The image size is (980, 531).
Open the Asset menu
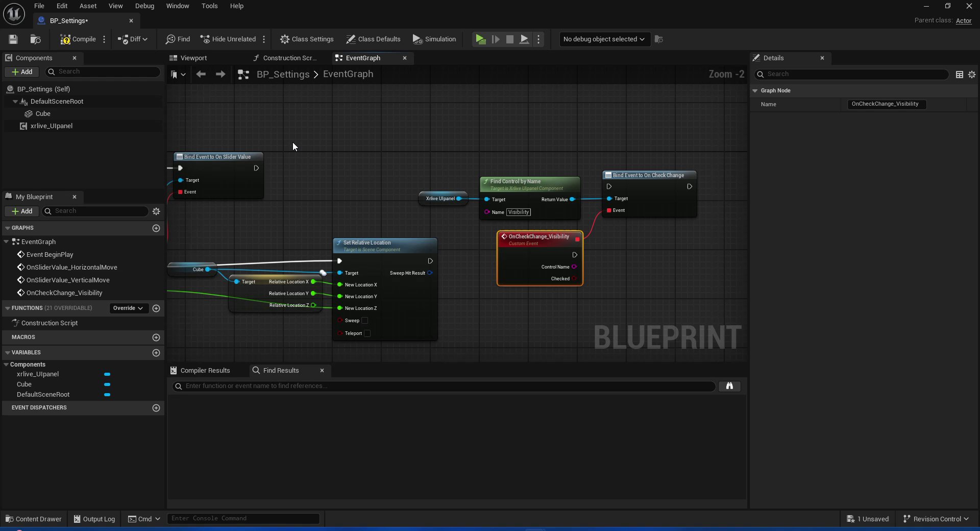point(88,6)
